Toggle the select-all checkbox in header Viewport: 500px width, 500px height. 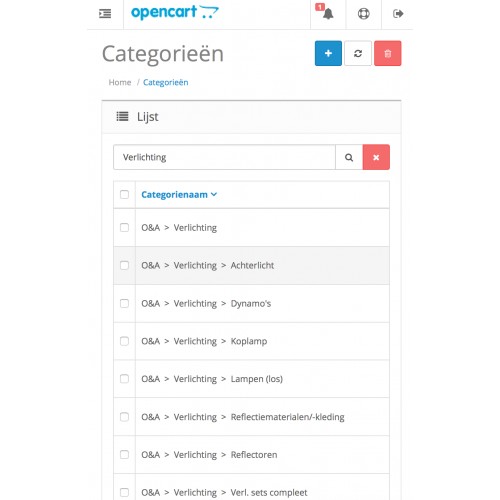(124, 194)
